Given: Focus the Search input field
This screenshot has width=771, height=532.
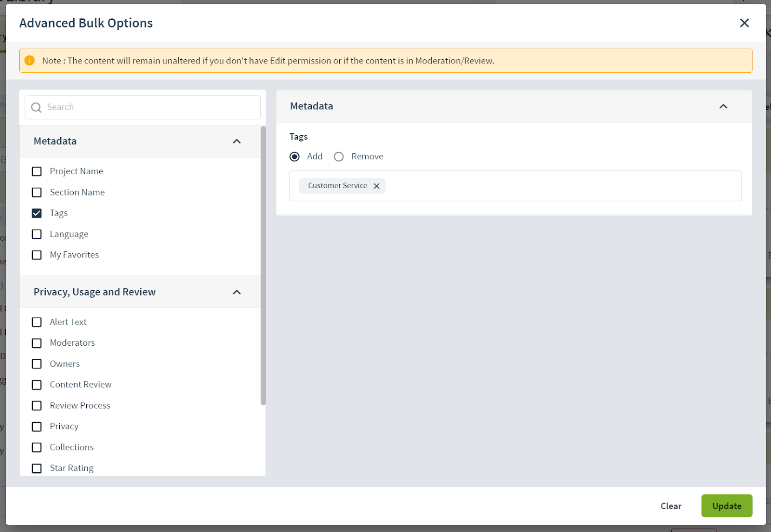Looking at the screenshot, I should pos(143,107).
